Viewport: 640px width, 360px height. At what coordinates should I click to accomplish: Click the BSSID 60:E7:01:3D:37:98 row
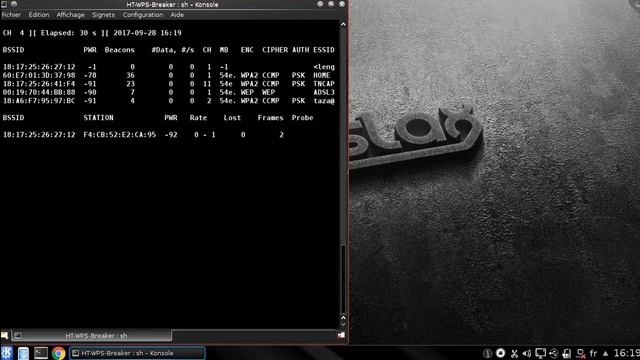pos(169,75)
